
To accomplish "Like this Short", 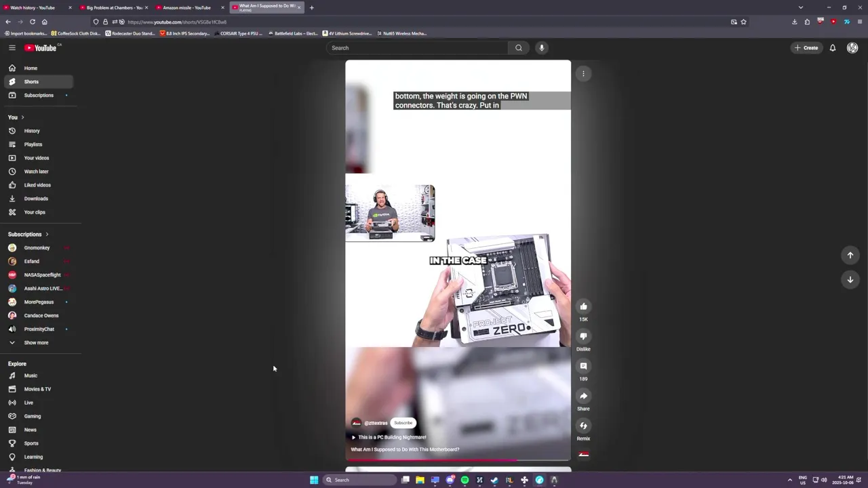I will 583,306.
